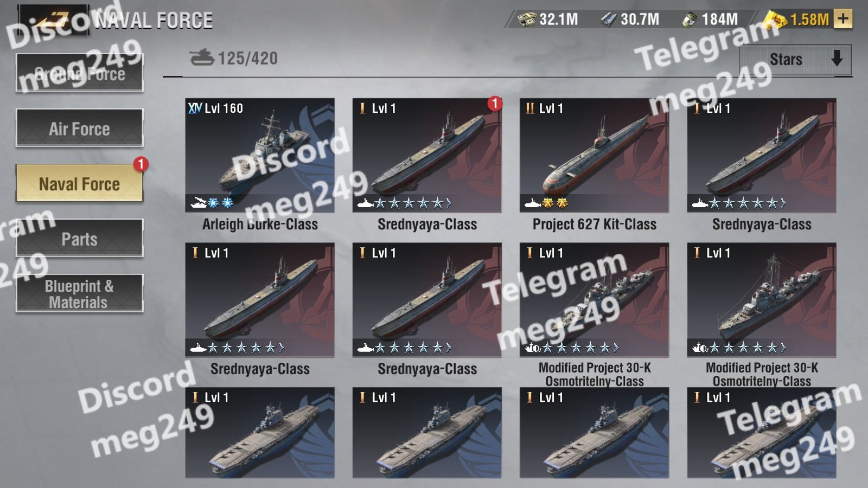The height and width of the screenshot is (488, 868).
Task: Click the gold plus icon to add gold
Action: click(x=843, y=19)
